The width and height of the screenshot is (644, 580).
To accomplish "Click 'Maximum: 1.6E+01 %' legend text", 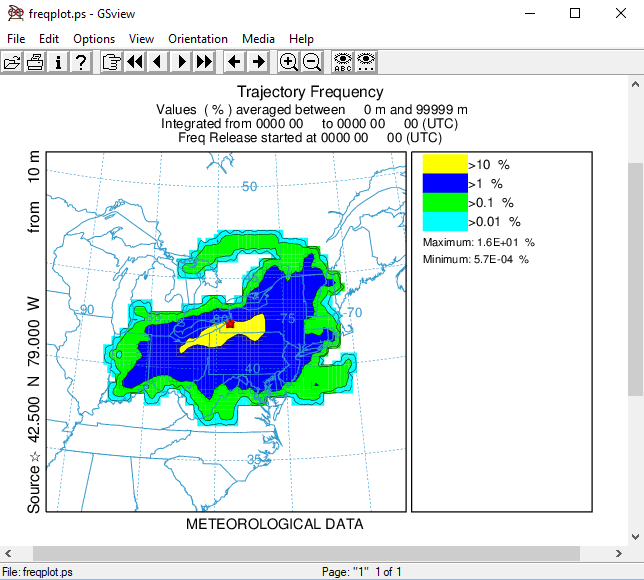I will click(x=478, y=242).
